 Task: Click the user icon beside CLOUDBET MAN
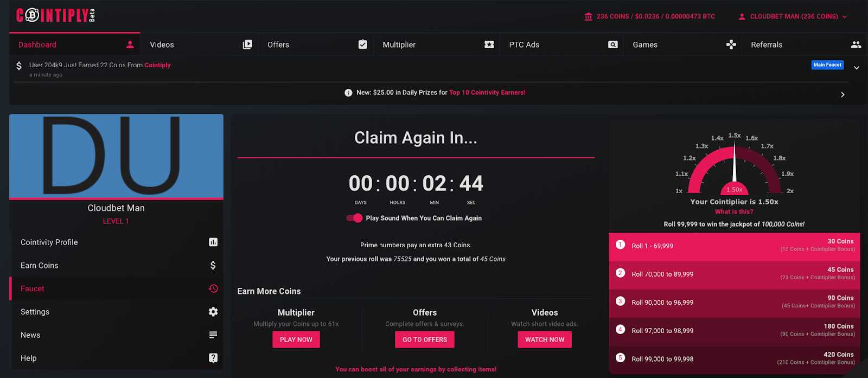742,17
